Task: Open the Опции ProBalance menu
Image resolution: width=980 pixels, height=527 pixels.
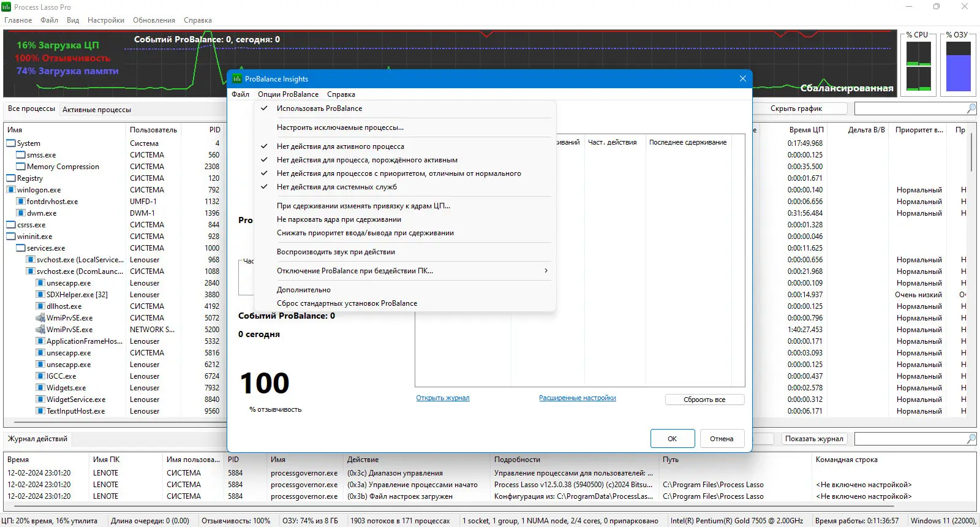Action: coord(288,94)
